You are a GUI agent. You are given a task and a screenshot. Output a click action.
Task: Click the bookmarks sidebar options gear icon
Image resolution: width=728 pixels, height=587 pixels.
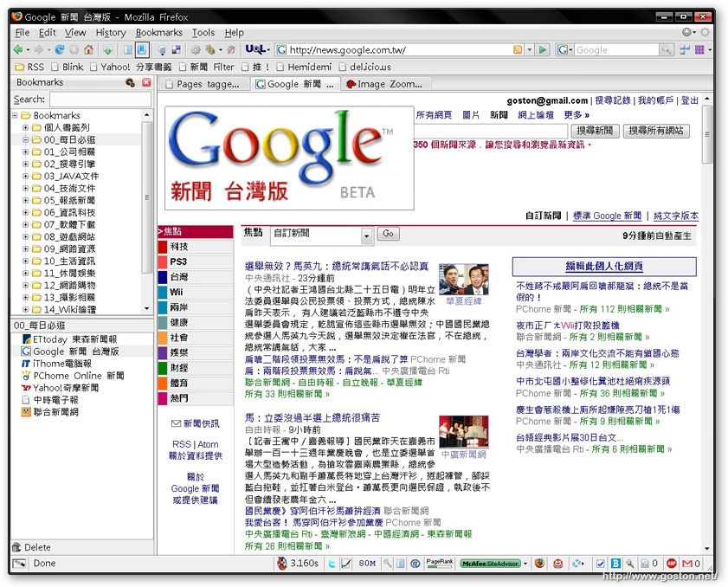pos(131,82)
